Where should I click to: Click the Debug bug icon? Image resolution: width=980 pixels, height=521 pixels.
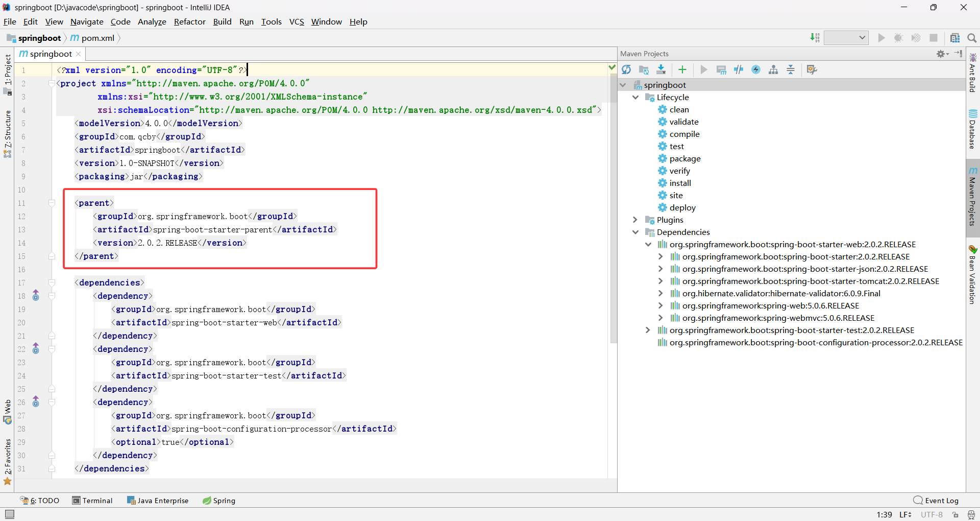(x=899, y=38)
